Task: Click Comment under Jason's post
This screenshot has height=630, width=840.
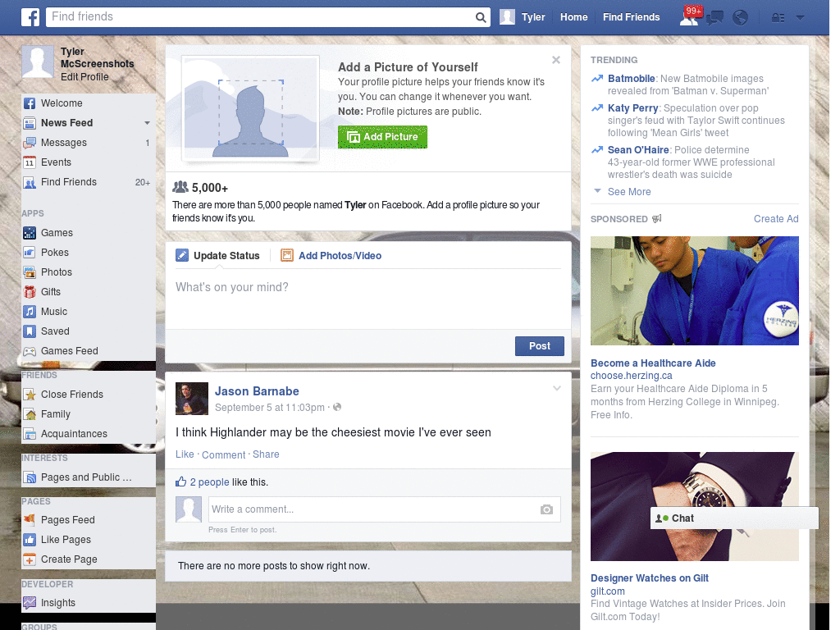Action: coord(223,454)
